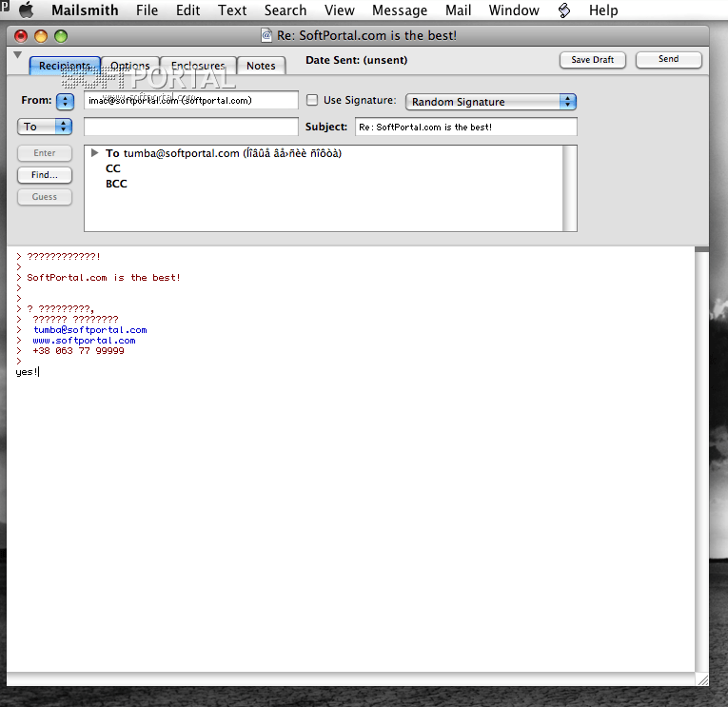Switch to the Recipients tab
This screenshot has width=728, height=707.
tap(65, 66)
